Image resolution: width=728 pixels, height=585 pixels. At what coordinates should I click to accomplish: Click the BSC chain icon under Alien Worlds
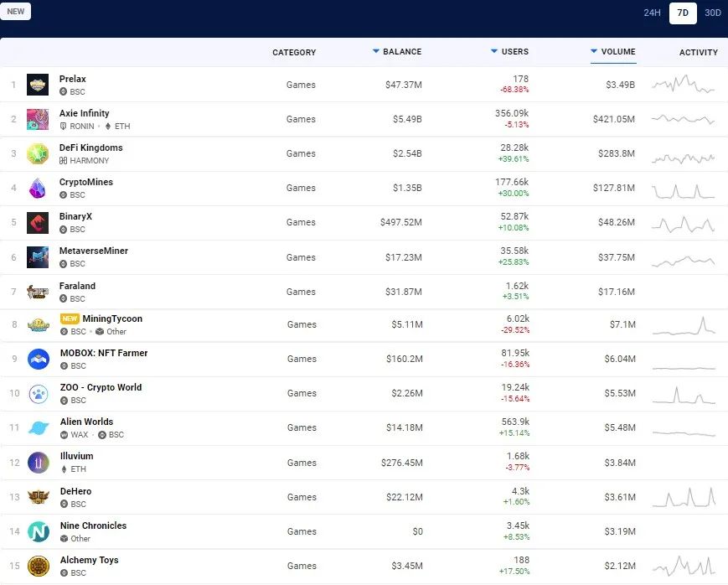pos(102,434)
